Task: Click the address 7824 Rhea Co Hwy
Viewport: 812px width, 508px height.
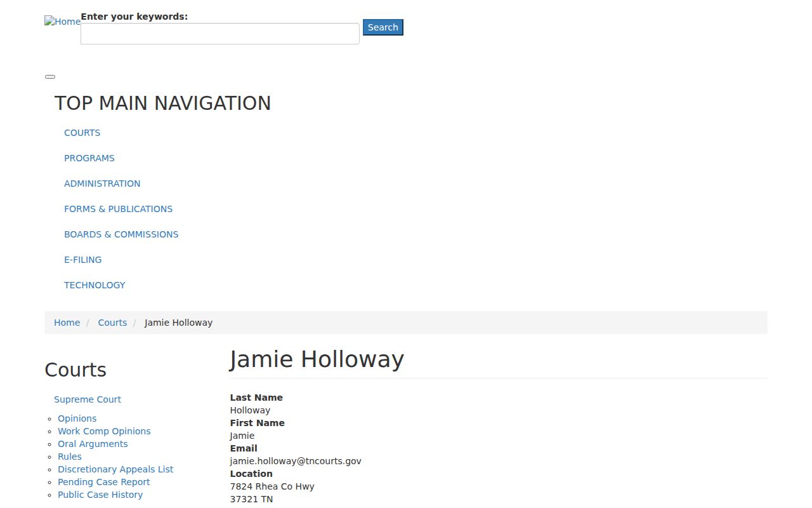Action: pos(272,486)
